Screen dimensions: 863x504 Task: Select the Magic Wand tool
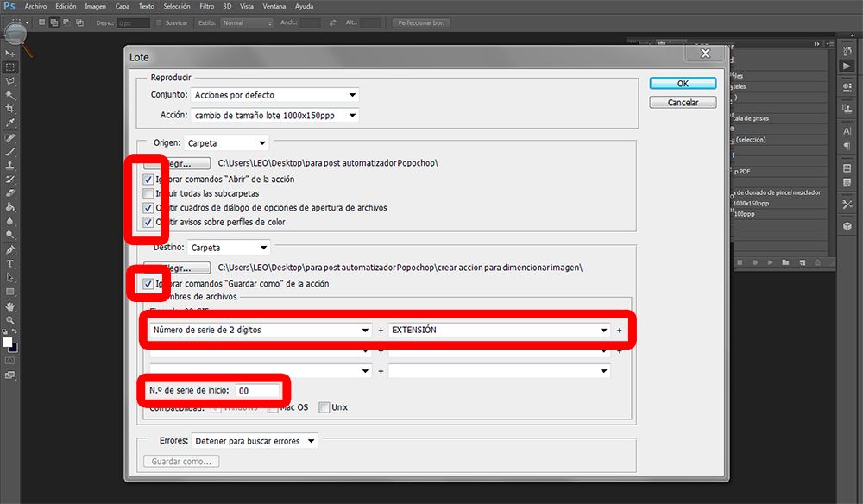tap(10, 95)
